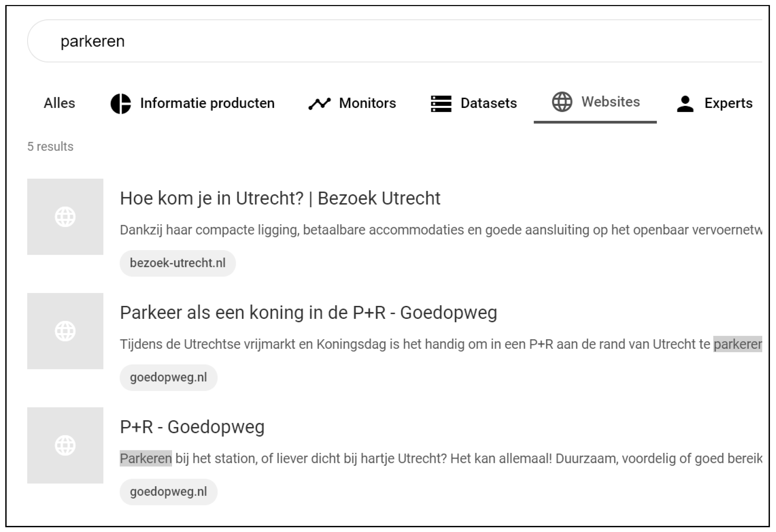Click globe thumbnail beside Parkeer als een koning
Image resolution: width=776 pixels, height=532 pixels.
click(65, 331)
